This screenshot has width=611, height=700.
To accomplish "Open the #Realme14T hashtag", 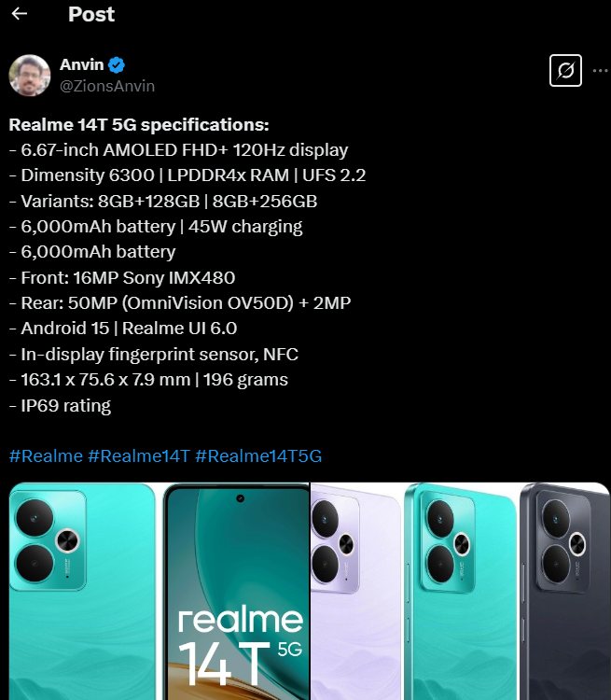I will [x=139, y=456].
